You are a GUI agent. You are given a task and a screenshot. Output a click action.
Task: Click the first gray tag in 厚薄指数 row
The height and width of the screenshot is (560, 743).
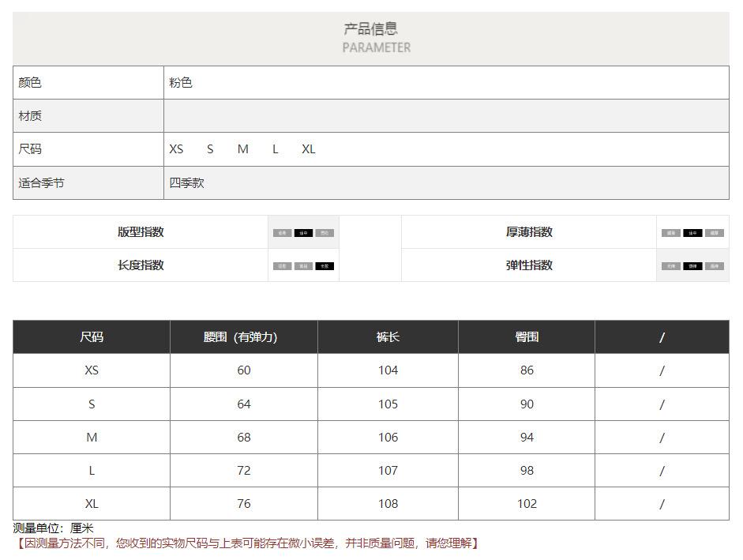click(671, 233)
